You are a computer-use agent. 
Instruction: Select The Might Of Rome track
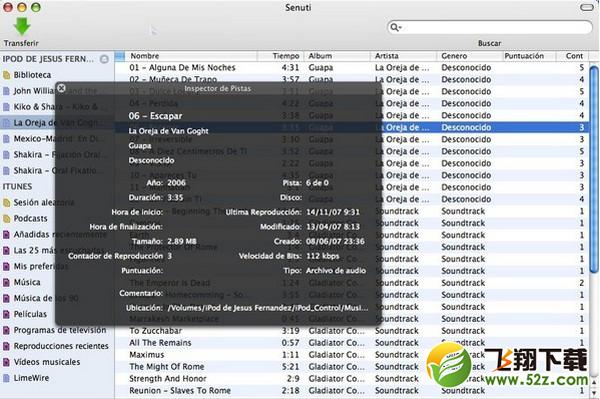(351, 367)
